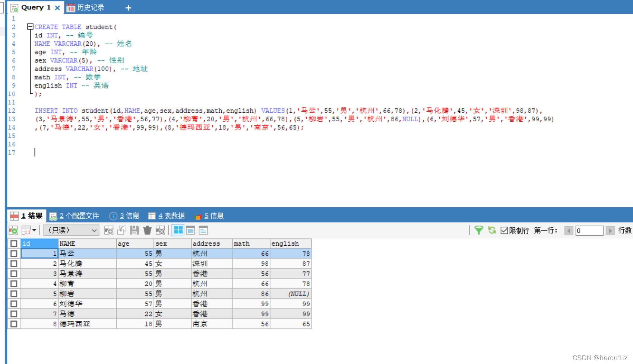Toggle the 限制行 checkbox
The image size is (633, 364).
[504, 230]
